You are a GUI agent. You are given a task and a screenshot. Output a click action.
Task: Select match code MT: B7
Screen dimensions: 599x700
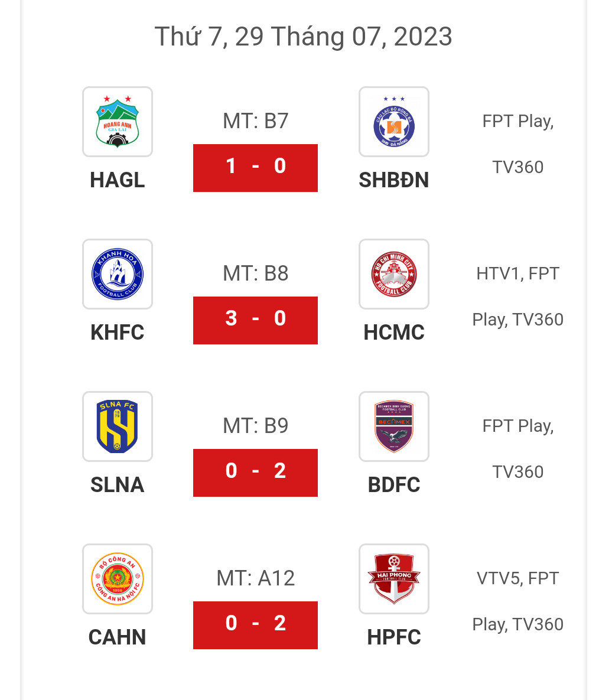coord(255,121)
